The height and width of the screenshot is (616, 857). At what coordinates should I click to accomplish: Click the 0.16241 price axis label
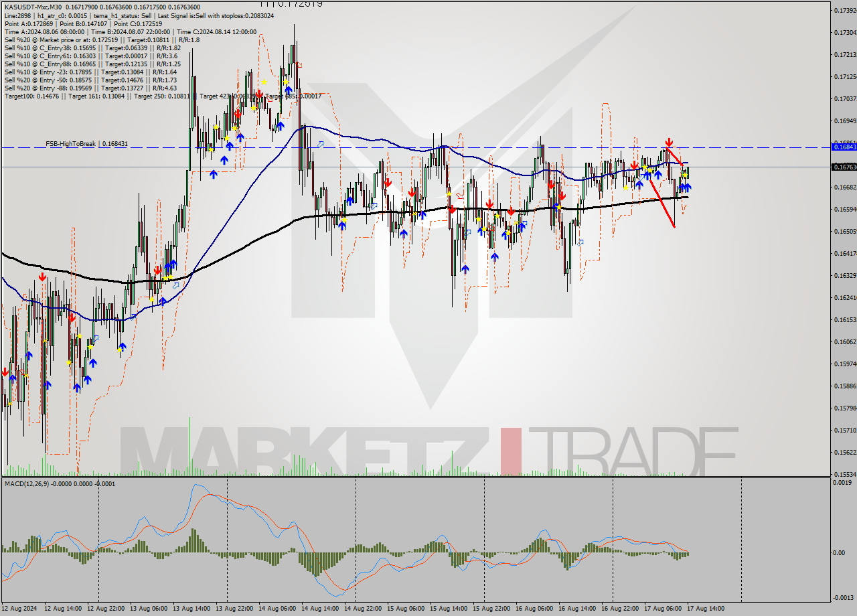coord(844,297)
